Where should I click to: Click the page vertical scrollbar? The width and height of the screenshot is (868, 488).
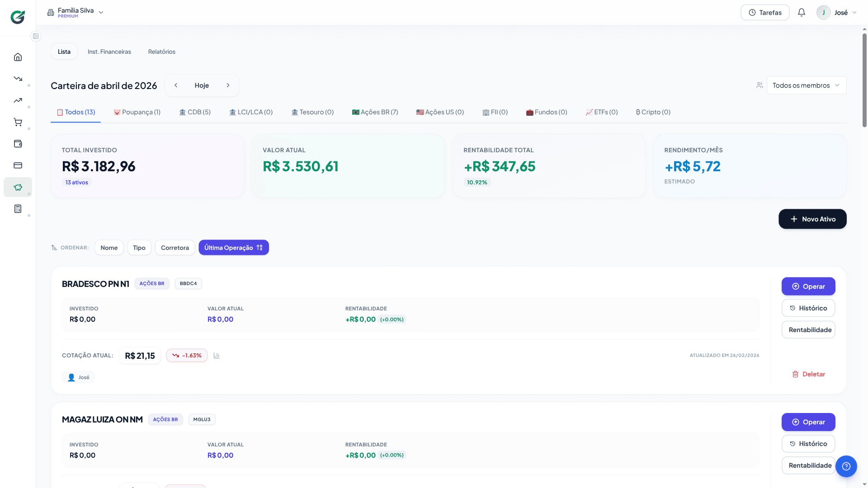[864, 80]
